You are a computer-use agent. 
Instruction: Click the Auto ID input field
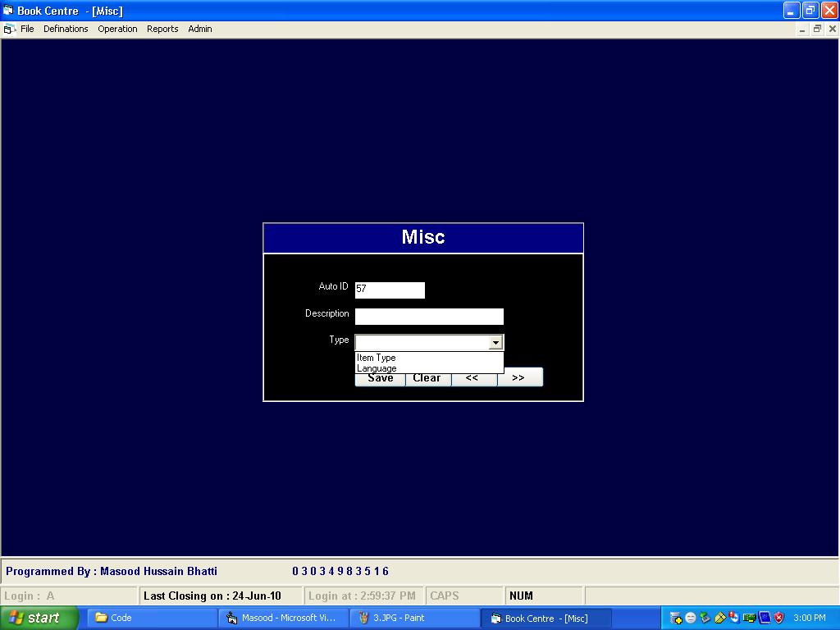point(390,290)
